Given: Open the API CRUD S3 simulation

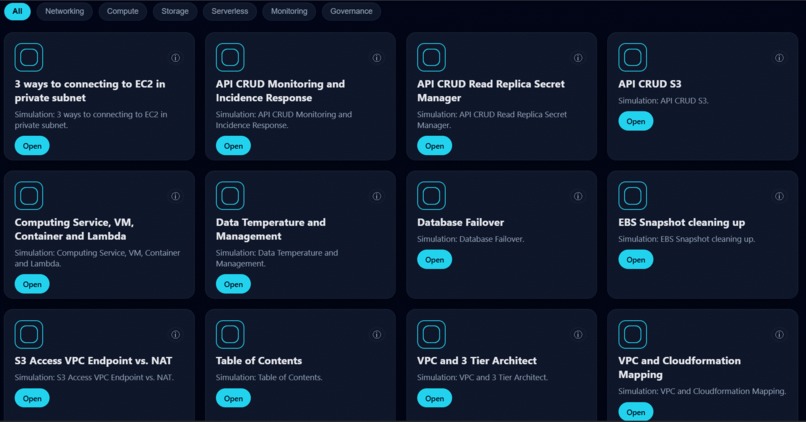Looking at the screenshot, I should (x=636, y=121).
